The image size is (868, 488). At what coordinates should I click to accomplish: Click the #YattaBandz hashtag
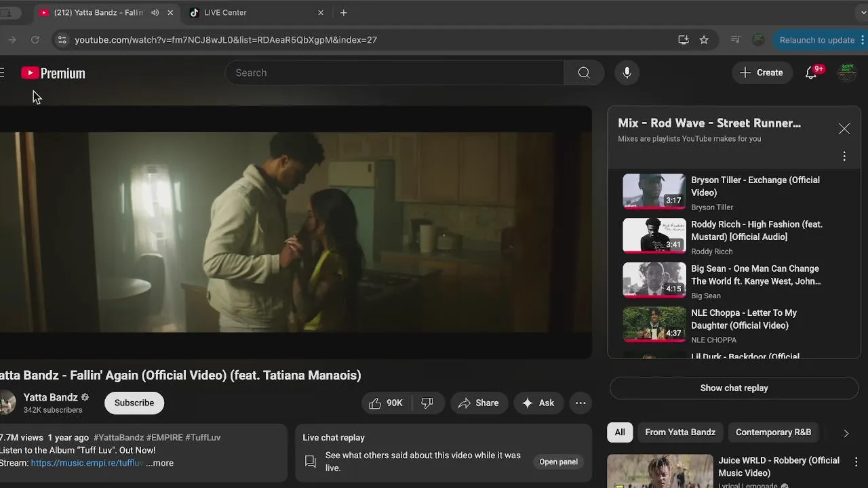(119, 438)
